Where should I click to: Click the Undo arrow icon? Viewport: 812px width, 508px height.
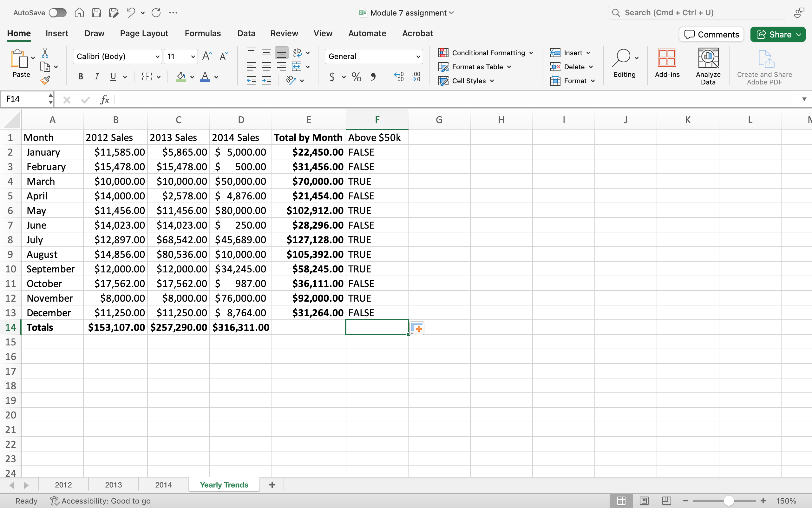[x=131, y=13]
